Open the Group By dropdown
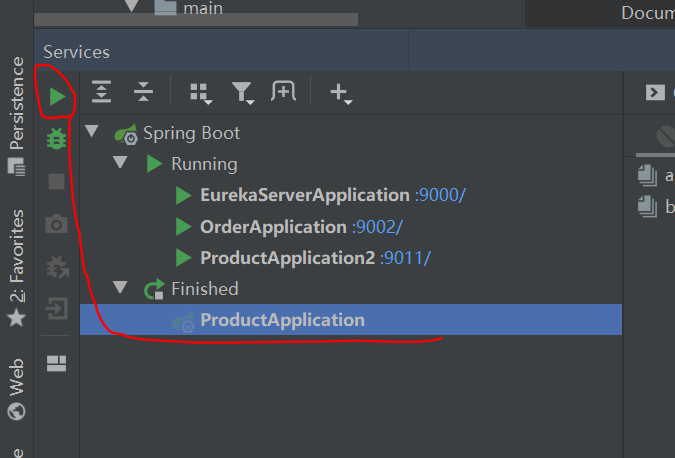This screenshot has height=458, width=675. 201,93
